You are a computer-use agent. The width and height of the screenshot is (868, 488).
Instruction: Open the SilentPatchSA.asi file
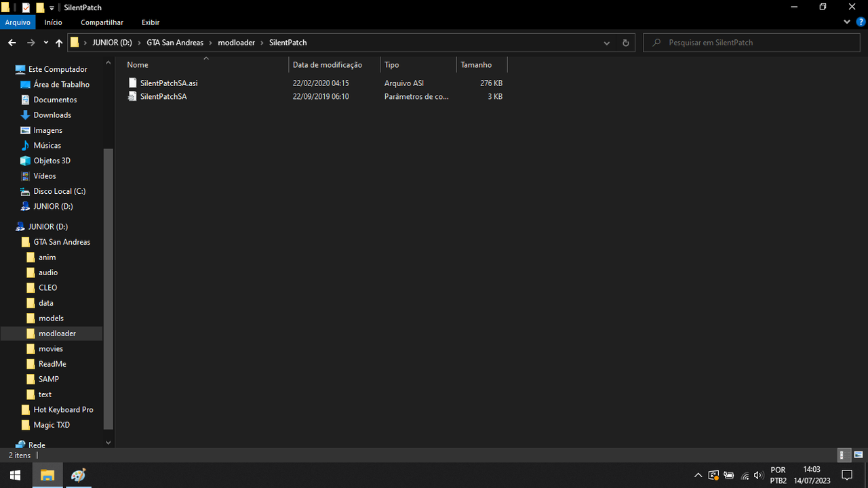[169, 83]
